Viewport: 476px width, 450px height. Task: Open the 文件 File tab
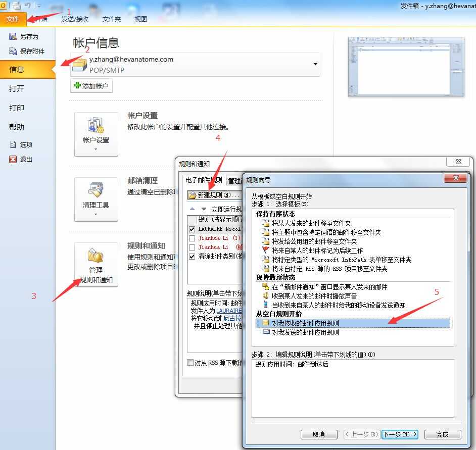pos(13,19)
